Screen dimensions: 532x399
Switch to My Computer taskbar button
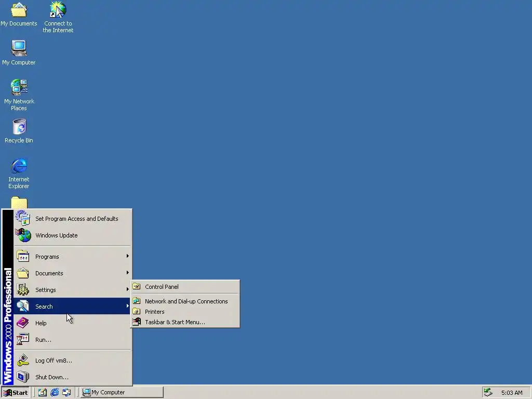(x=122, y=392)
